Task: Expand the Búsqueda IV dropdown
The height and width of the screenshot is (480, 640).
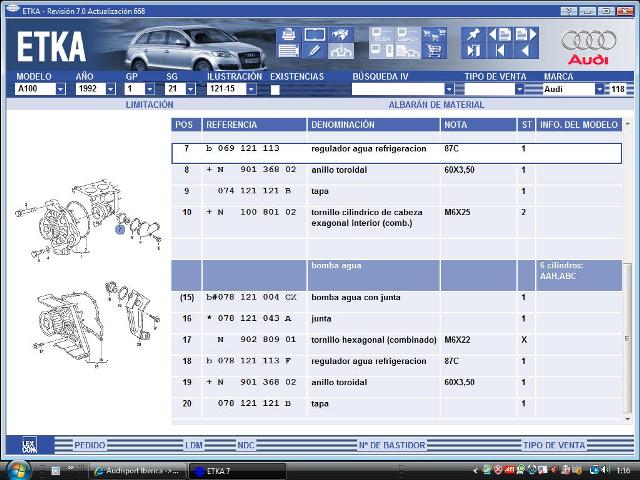Action: (x=449, y=89)
